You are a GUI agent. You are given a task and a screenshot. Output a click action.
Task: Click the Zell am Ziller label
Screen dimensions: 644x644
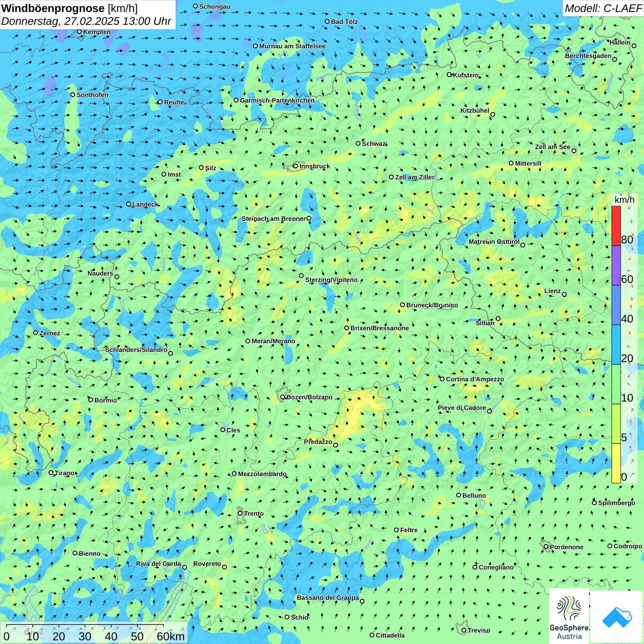point(414,177)
